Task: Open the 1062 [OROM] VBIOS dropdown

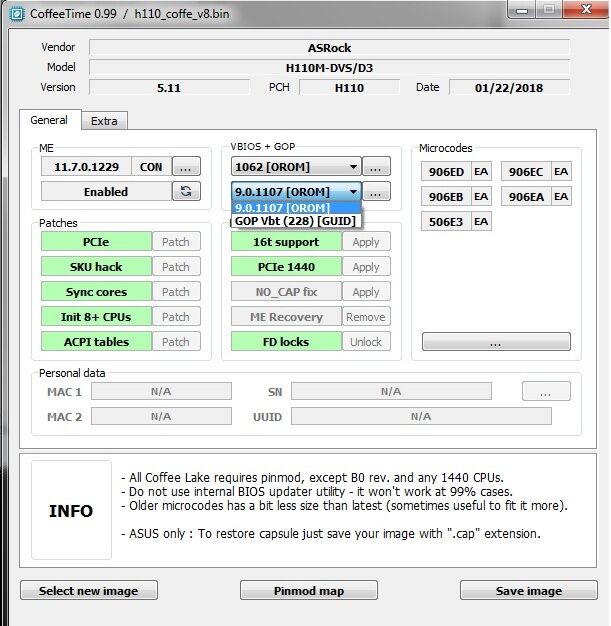Action: (x=296, y=166)
